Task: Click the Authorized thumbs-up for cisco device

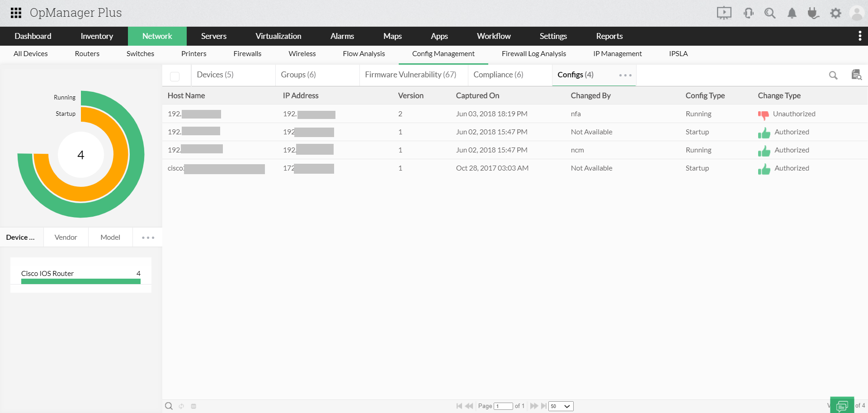Action: point(764,169)
